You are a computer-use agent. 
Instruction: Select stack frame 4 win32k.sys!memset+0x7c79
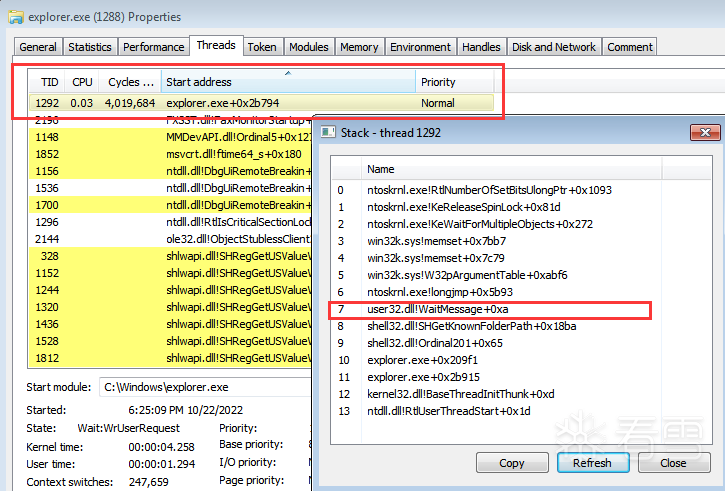[x=497, y=258]
